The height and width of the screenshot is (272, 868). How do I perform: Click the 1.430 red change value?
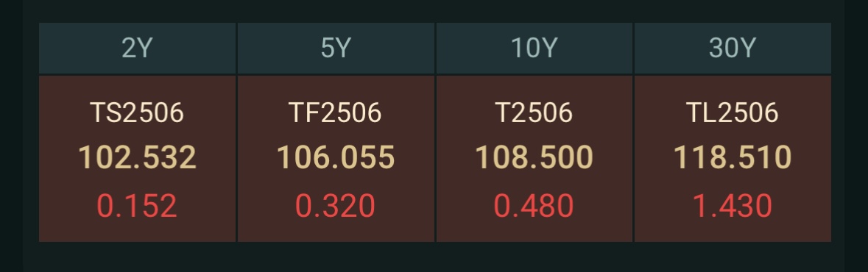pyautogui.click(x=733, y=206)
